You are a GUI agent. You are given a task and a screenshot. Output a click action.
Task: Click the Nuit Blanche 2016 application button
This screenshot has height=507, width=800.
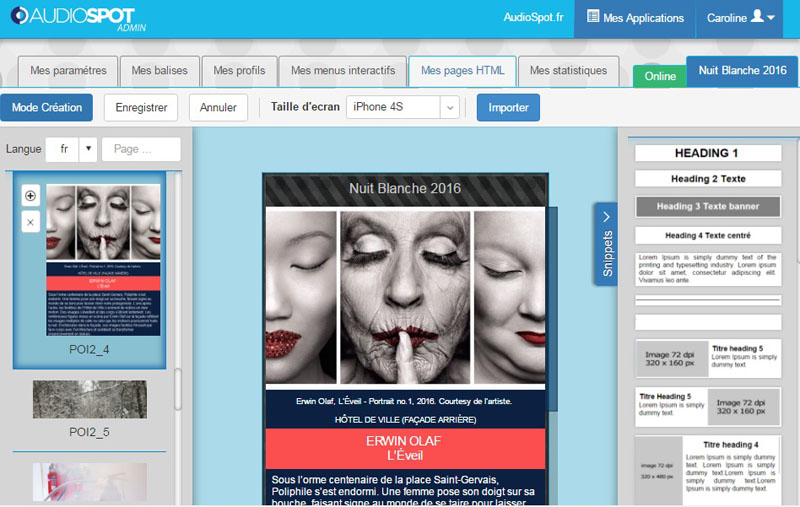pos(742,71)
